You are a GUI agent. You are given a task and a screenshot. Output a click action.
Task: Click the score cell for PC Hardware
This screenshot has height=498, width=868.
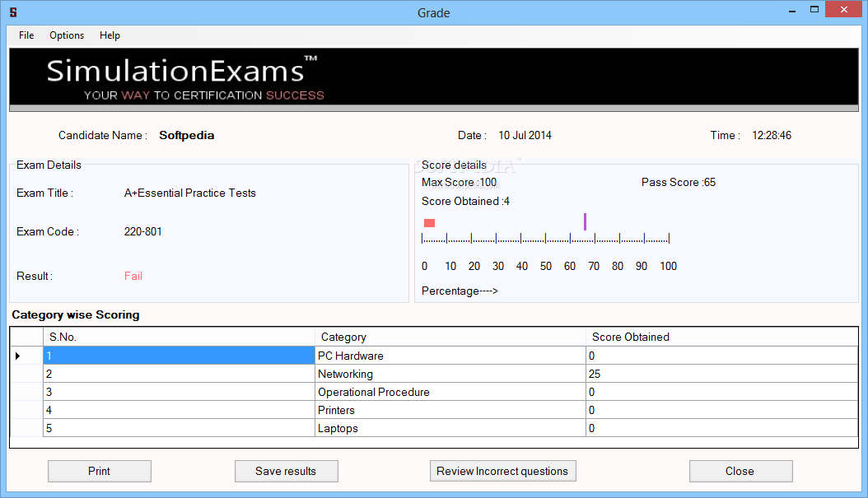722,356
